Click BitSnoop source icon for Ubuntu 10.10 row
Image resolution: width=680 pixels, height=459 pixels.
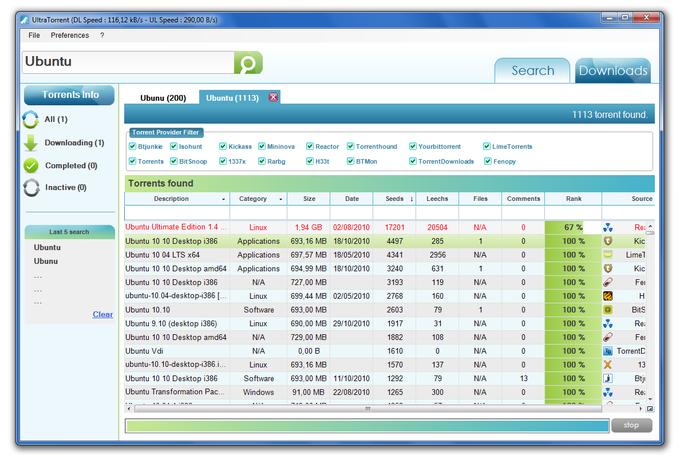point(608,310)
